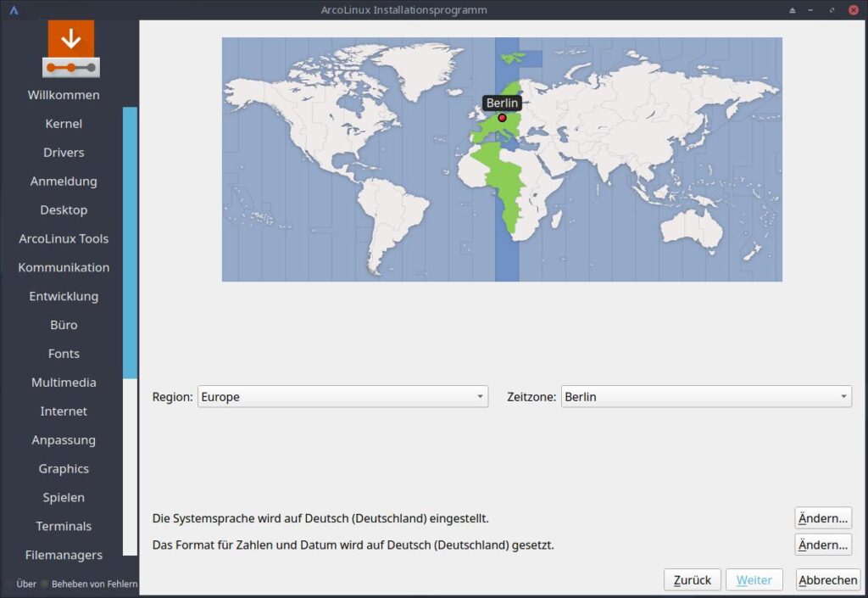Click Australia on the timezone map
This screenshot has height=598, width=868.
pos(692,230)
